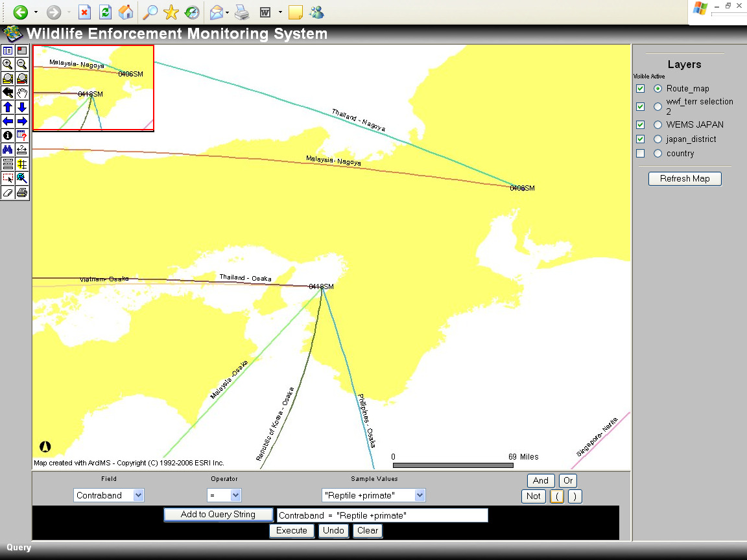Viewport: 747px width, 560px height.
Task: Enable the country layer visibility checkbox
Action: click(x=641, y=154)
